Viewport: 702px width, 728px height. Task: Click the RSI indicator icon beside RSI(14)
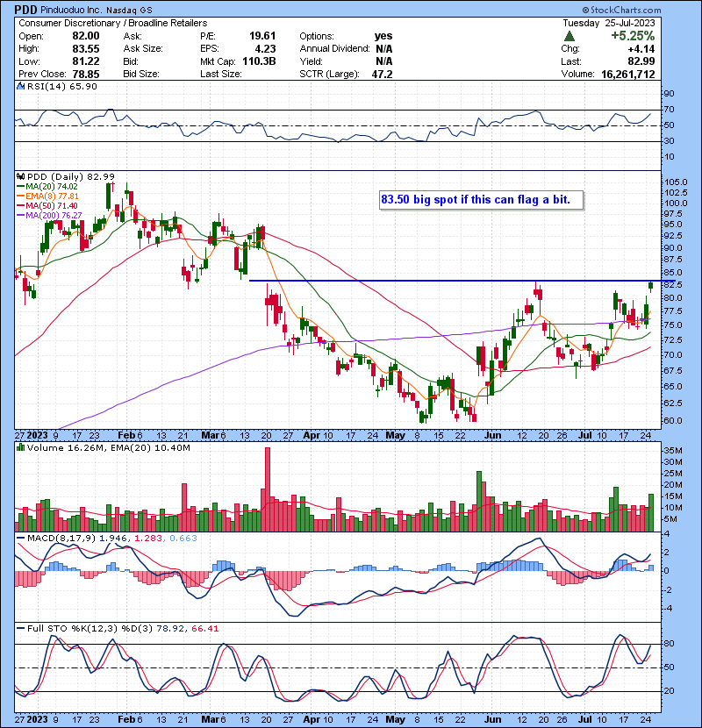coord(20,86)
